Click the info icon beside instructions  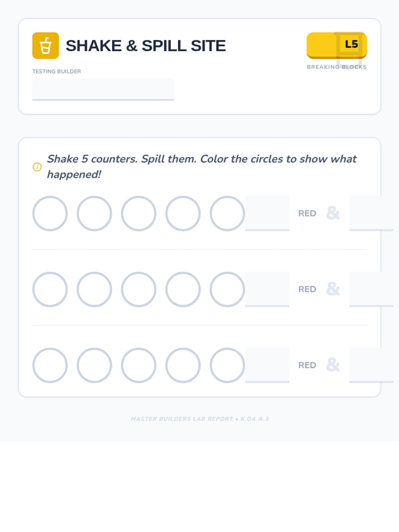tap(37, 167)
